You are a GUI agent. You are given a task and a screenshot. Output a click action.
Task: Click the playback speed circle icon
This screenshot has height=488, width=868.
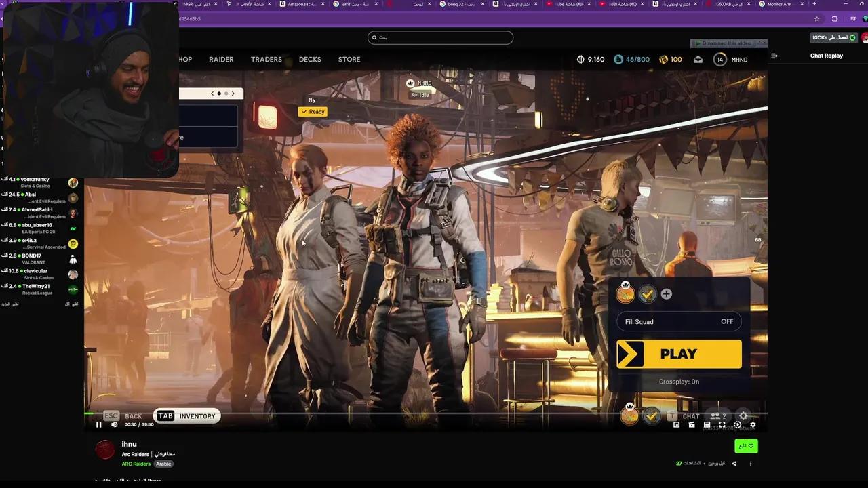738,425
